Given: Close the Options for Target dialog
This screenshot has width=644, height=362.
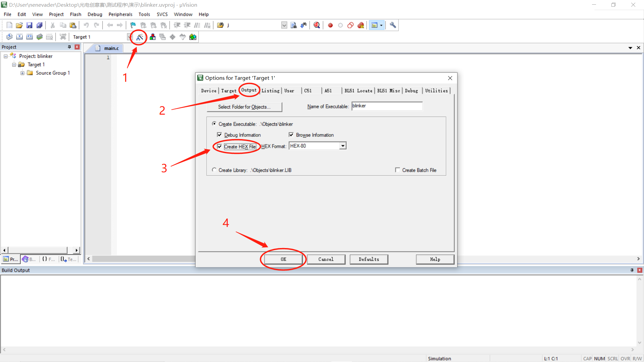Looking at the screenshot, I should click(450, 78).
